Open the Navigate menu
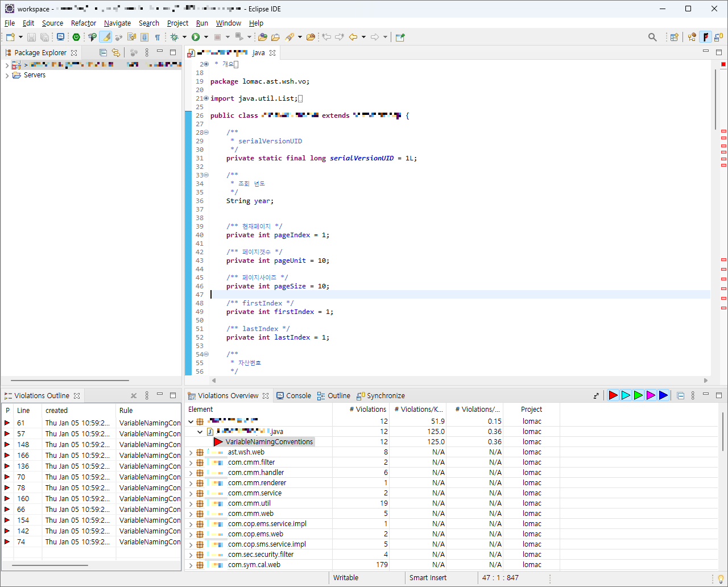The image size is (728, 587). (117, 23)
